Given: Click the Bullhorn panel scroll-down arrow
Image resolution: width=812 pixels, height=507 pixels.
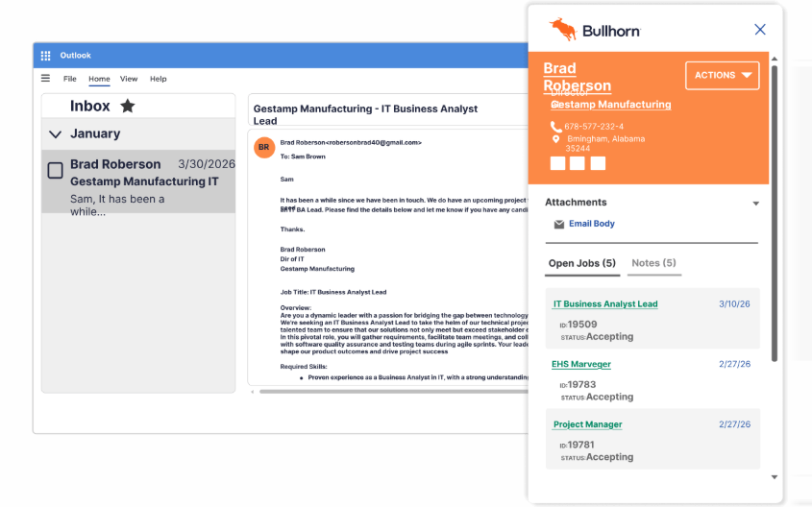Looking at the screenshot, I should click(775, 477).
